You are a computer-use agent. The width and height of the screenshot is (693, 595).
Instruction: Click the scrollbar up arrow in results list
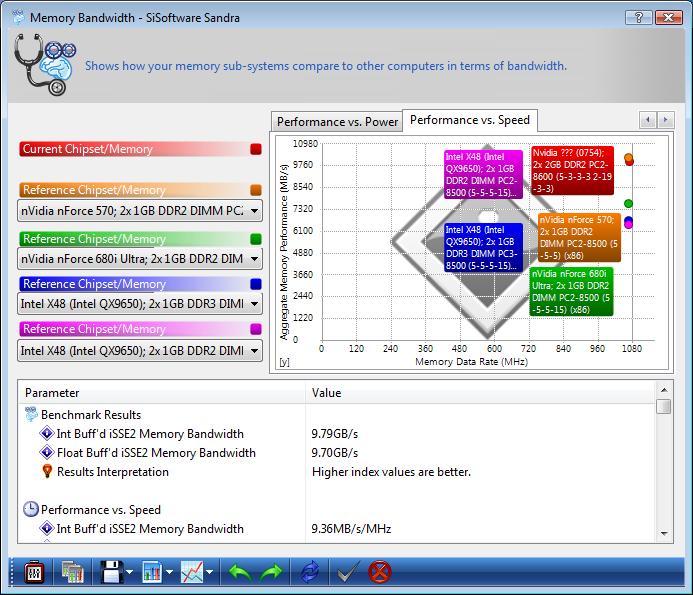[664, 390]
